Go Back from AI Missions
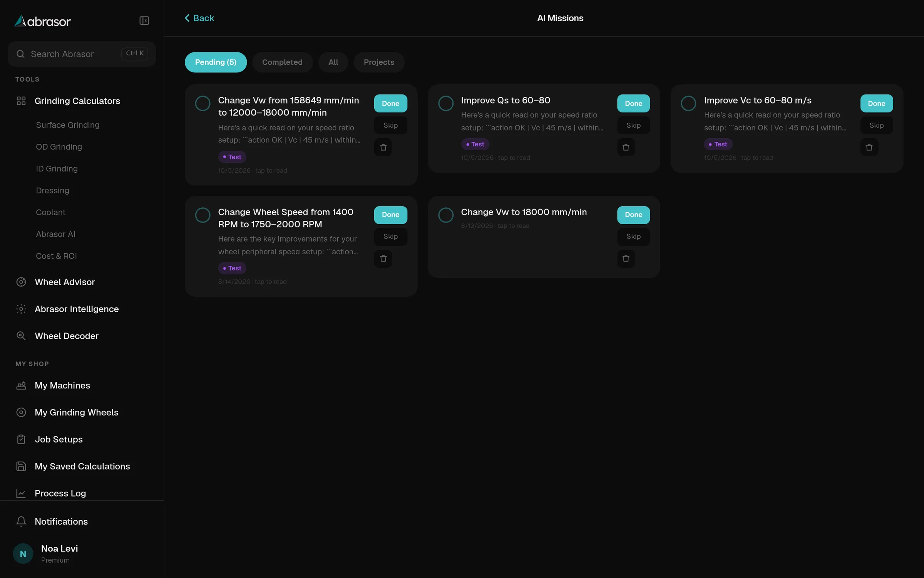Image resolution: width=924 pixels, height=578 pixels. [199, 18]
